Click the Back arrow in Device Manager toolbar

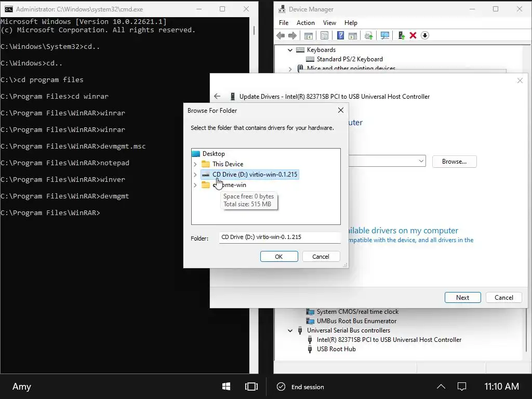click(280, 35)
